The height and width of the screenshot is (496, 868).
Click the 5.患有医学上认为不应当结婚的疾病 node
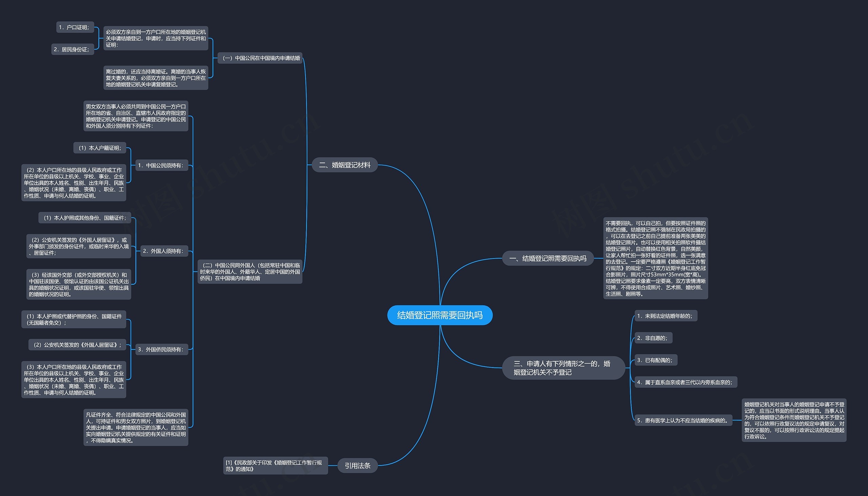click(x=683, y=420)
